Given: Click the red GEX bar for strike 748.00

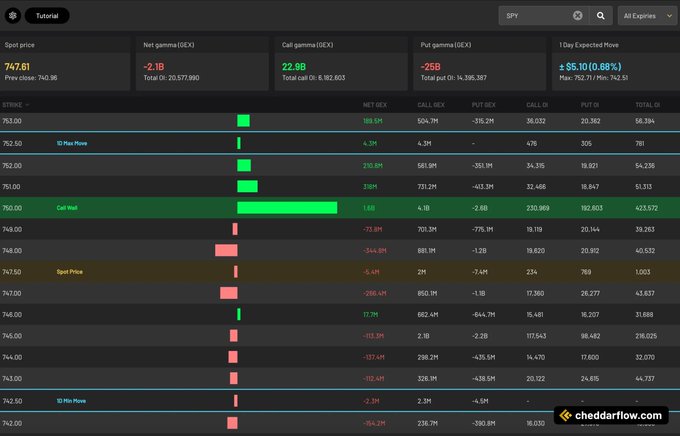Looking at the screenshot, I should pyautogui.click(x=226, y=250).
